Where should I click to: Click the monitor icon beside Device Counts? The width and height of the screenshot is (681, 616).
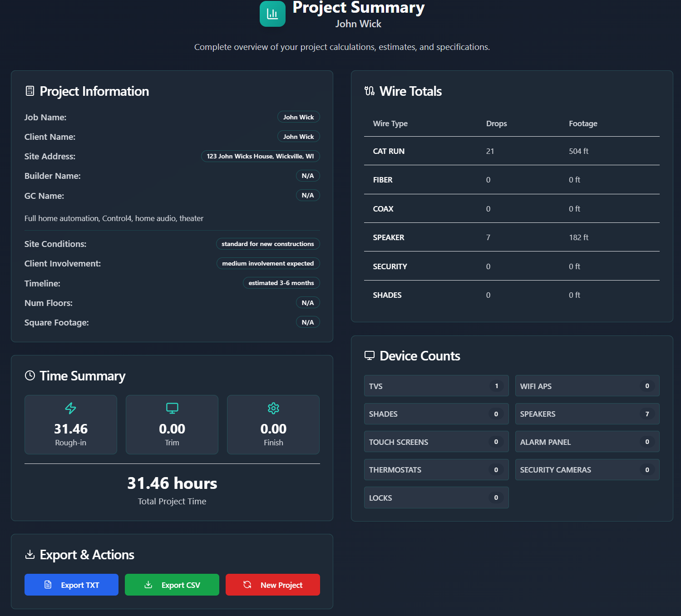370,355
